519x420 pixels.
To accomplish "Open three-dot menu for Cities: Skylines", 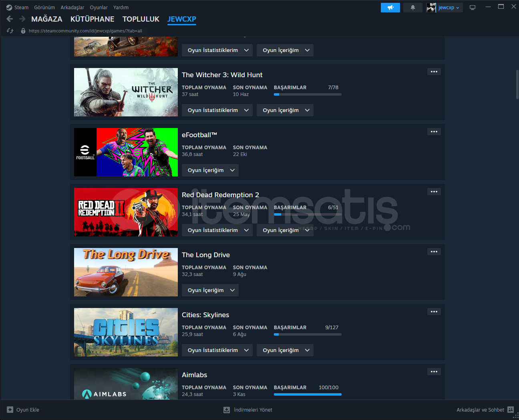I will pyautogui.click(x=434, y=312).
